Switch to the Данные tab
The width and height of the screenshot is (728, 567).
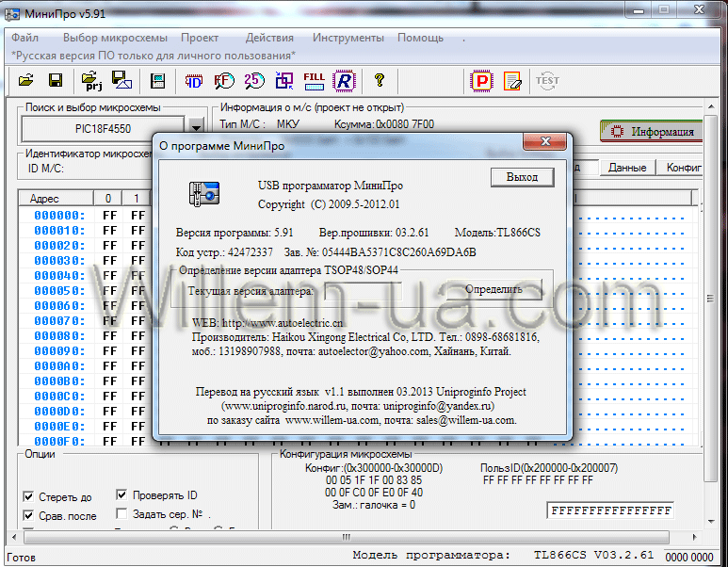click(x=627, y=167)
